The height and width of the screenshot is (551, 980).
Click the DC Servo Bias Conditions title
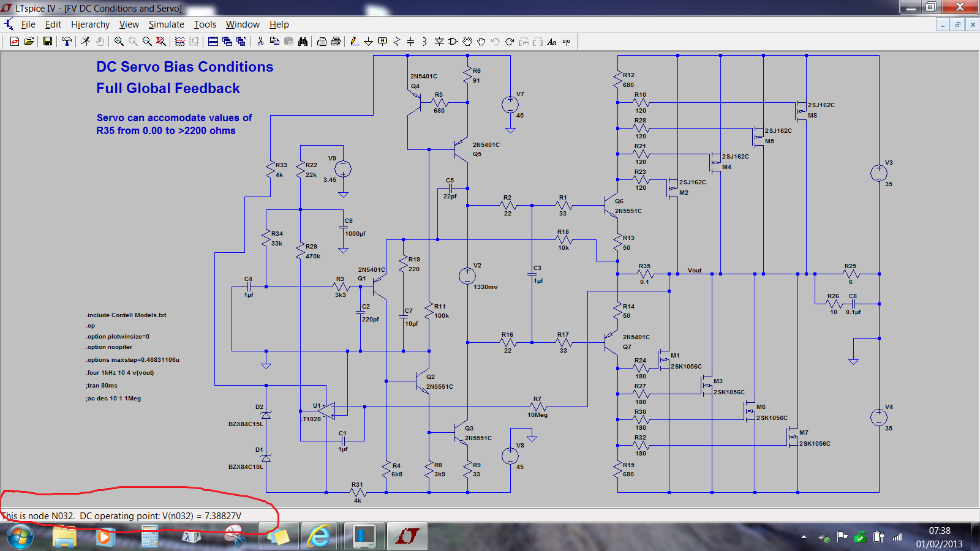click(x=184, y=67)
